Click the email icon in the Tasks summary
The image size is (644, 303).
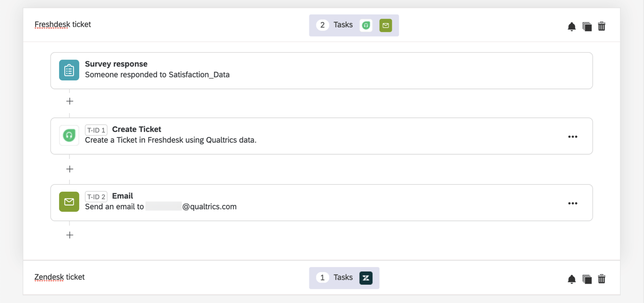pos(386,25)
